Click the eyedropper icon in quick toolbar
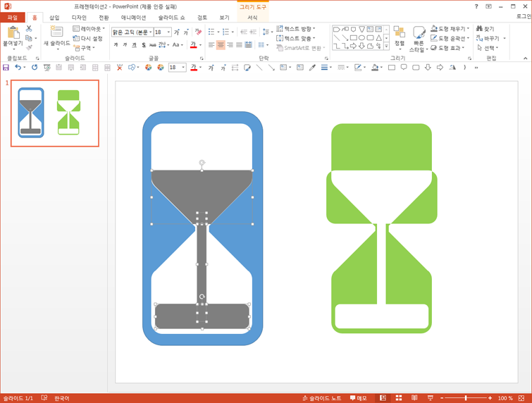The image size is (532, 403). pyautogui.click(x=312, y=68)
